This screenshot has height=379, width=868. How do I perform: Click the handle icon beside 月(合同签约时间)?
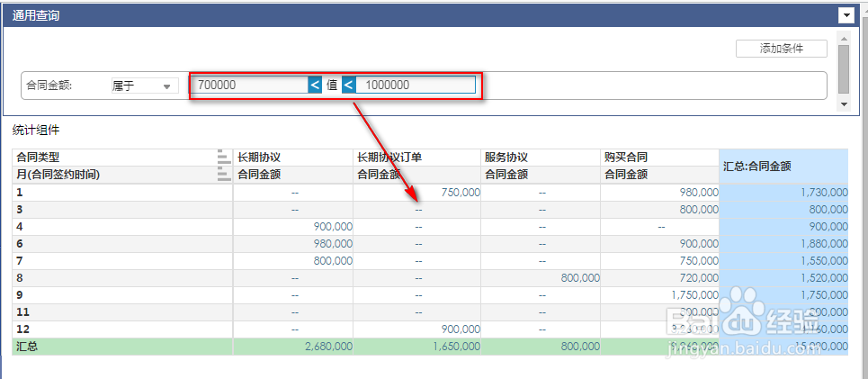(x=224, y=175)
